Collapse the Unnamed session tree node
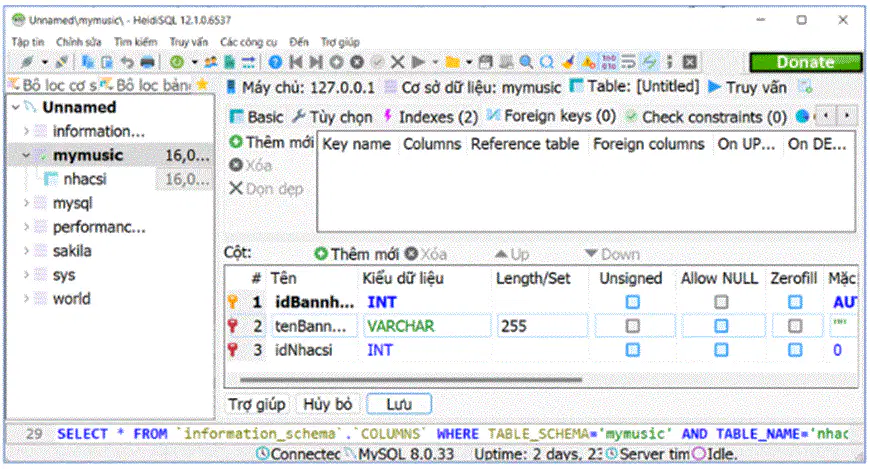Viewport: 870px width, 469px height. 16,107
